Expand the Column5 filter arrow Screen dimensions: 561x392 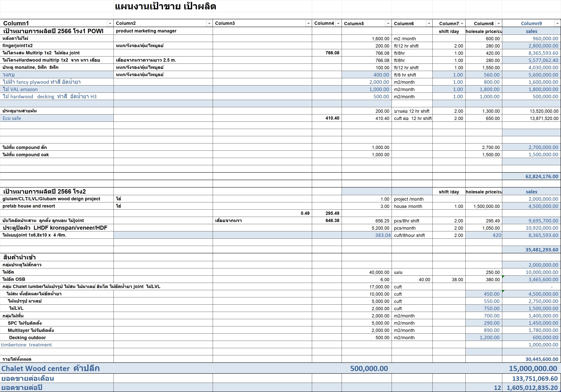388,23
